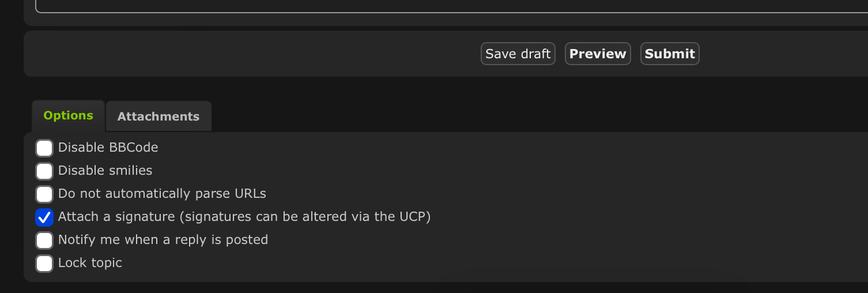Click the 'Disable smilies' label text
The height and width of the screenshot is (293, 868).
coord(105,171)
